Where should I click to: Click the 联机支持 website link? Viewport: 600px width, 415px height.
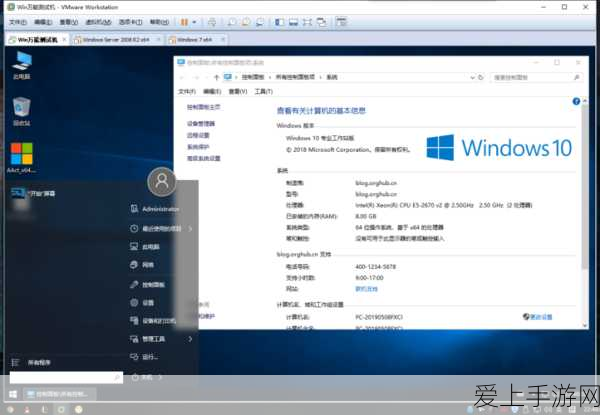point(367,289)
